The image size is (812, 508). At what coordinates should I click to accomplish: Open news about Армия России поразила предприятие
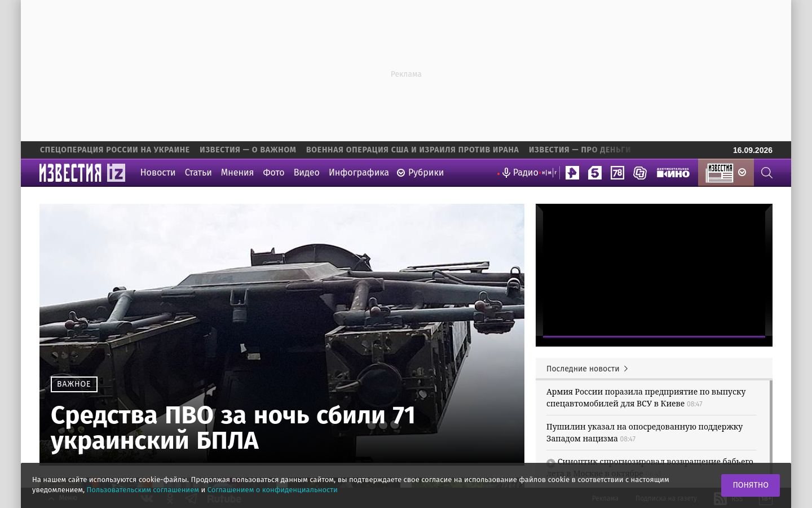click(646, 397)
